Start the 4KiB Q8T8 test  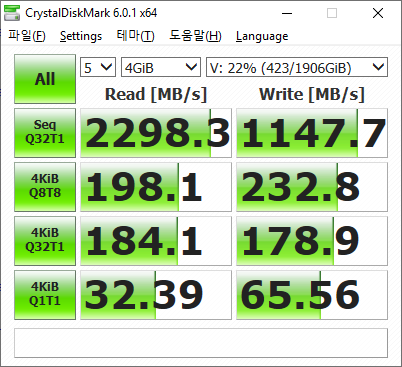[45, 187]
